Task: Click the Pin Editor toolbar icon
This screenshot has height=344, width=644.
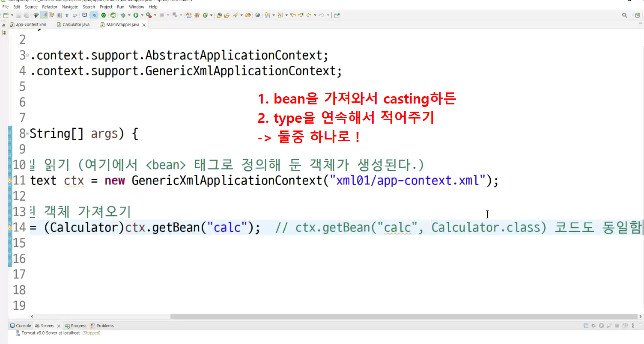Action: click(337, 15)
